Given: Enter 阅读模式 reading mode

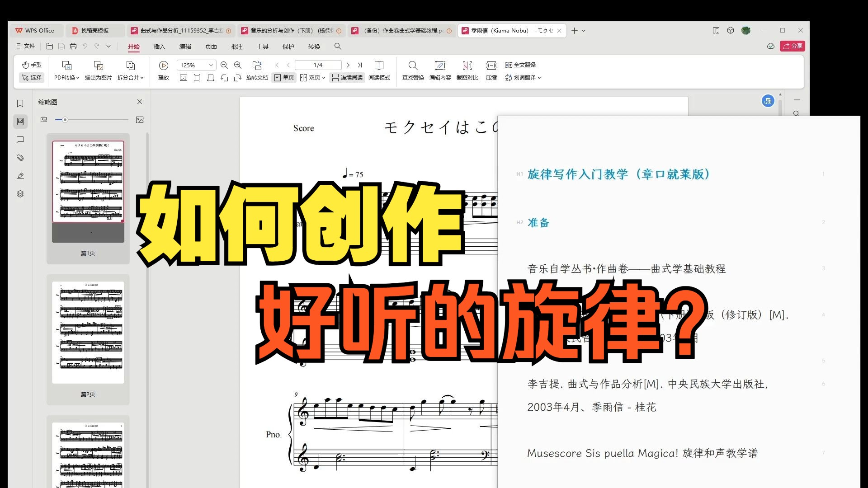Looking at the screenshot, I should coord(379,71).
